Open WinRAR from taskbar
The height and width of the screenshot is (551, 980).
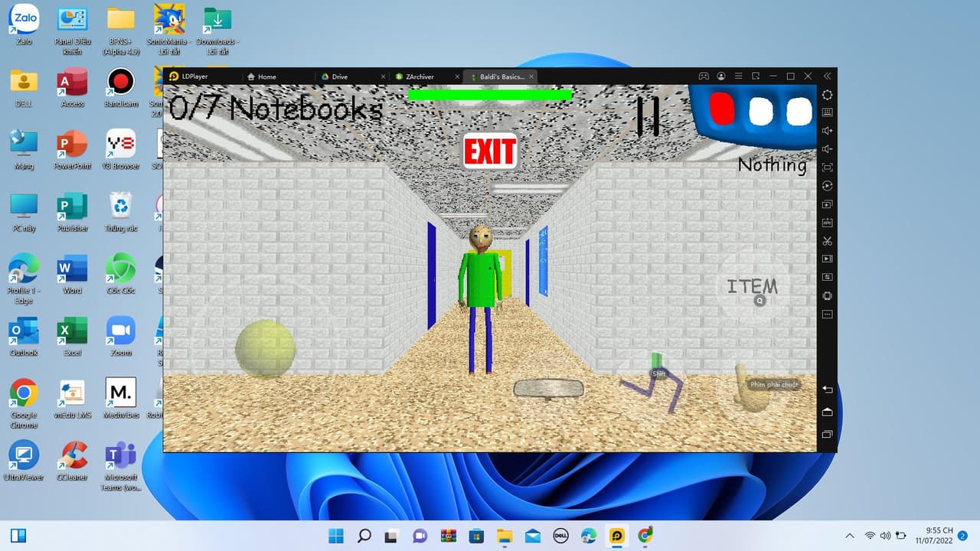click(449, 536)
